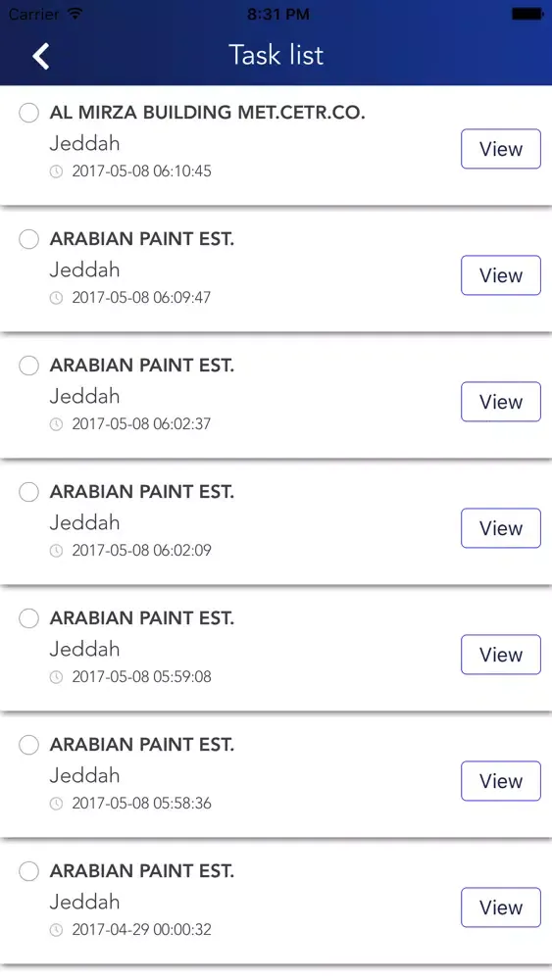552x980 pixels.
Task: Open View for task dated 06:02:09
Action: [501, 528]
